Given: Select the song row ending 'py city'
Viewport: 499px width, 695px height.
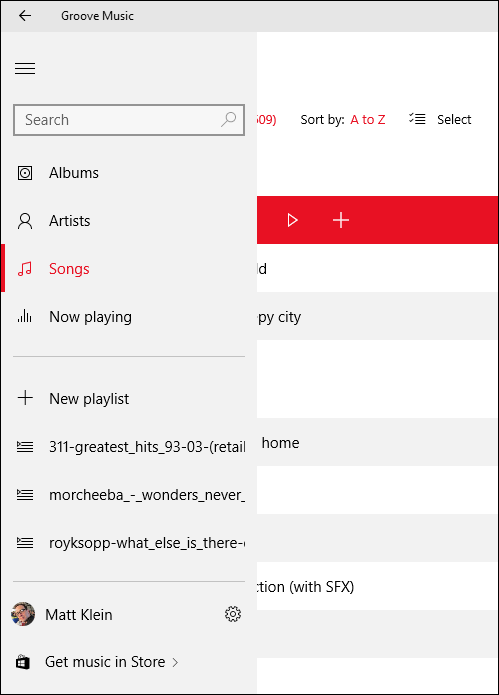Looking at the screenshot, I should point(378,317).
